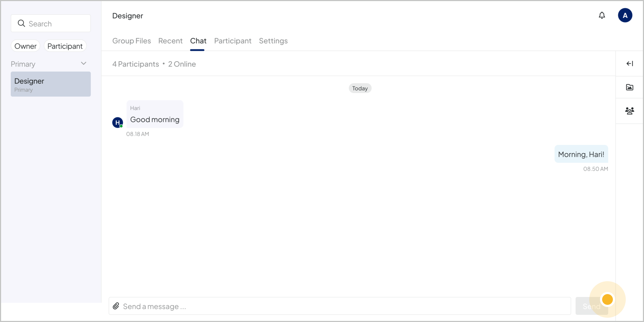Open the notifications bell
644x322 pixels.
(602, 15)
